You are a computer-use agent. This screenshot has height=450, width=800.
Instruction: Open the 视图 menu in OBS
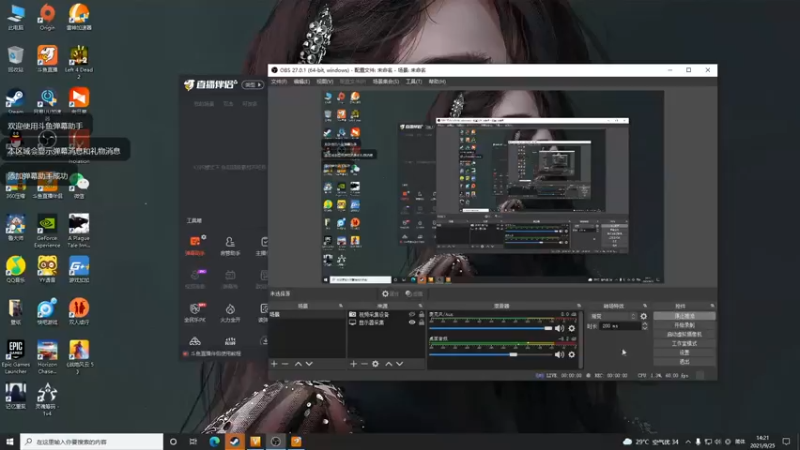tap(324, 82)
